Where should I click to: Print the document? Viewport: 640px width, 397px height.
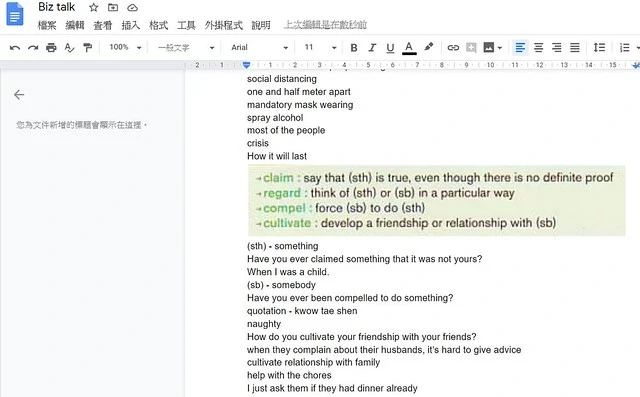[51, 48]
